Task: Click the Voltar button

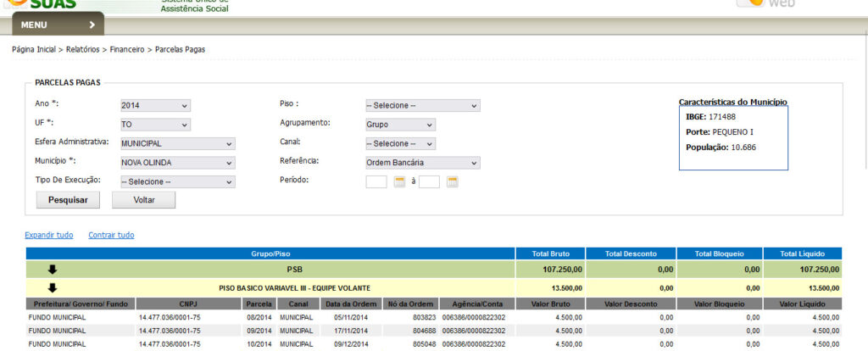Action: click(x=144, y=200)
